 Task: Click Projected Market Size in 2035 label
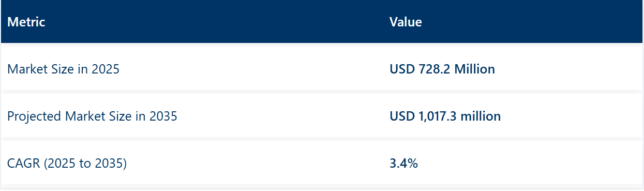coord(92,116)
